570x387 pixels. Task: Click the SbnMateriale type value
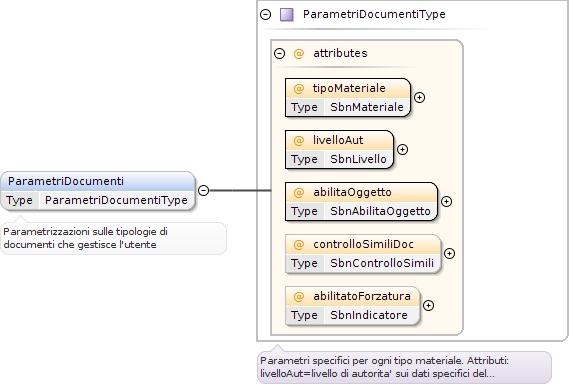(x=366, y=107)
